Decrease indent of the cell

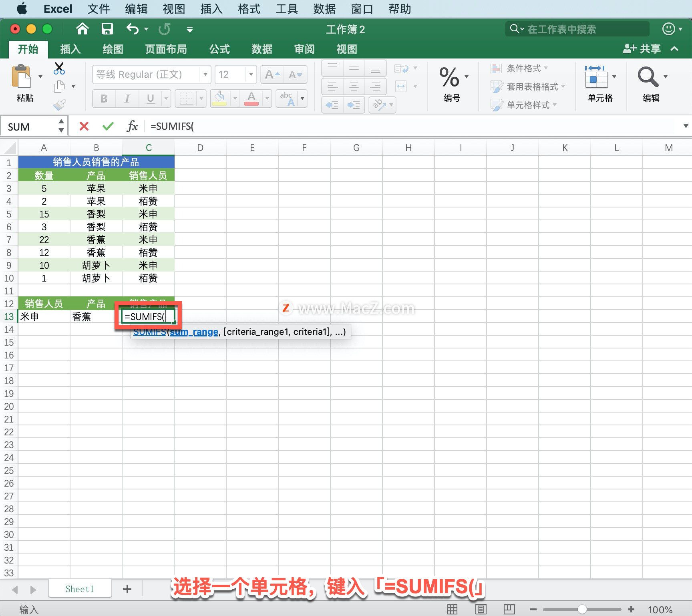(332, 105)
